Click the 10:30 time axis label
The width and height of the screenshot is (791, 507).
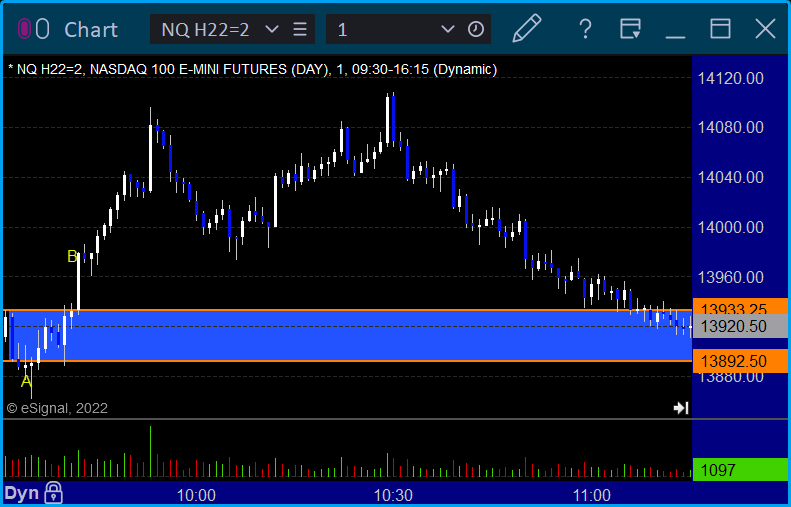click(393, 495)
